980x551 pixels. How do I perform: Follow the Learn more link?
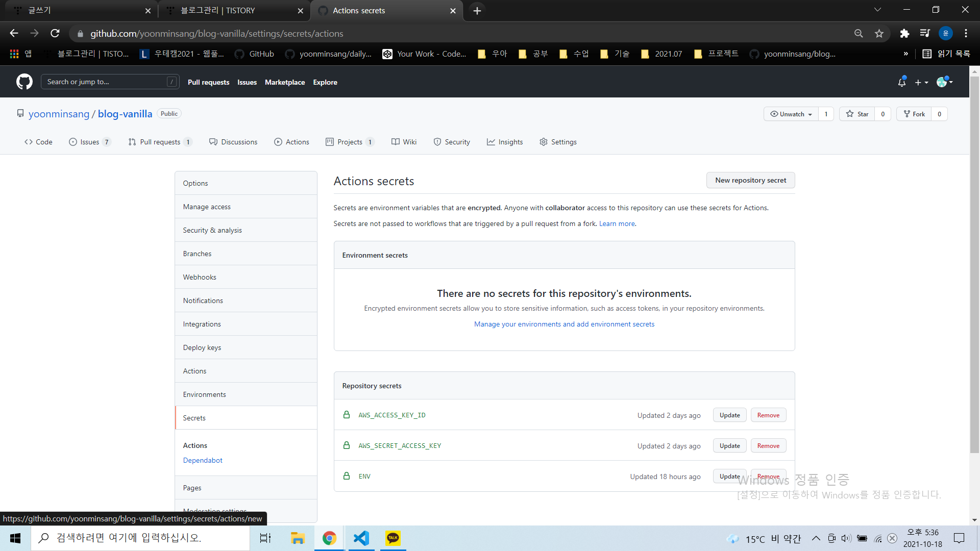(x=617, y=224)
